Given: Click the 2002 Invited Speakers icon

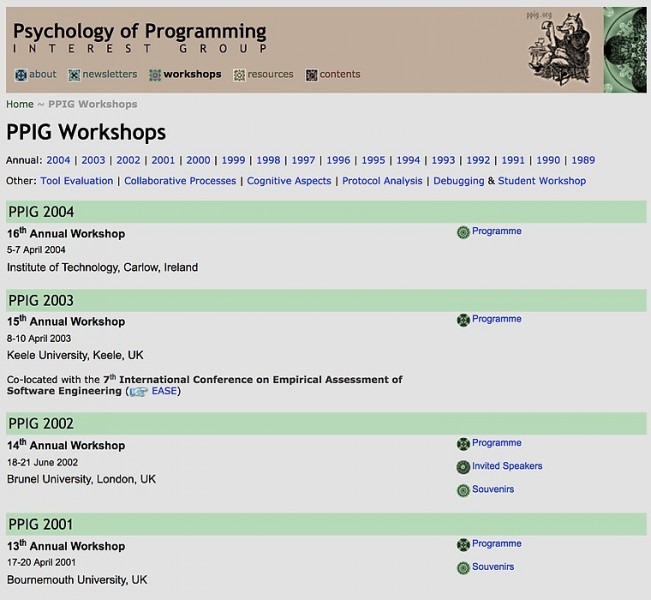Looking at the screenshot, I should (463, 467).
